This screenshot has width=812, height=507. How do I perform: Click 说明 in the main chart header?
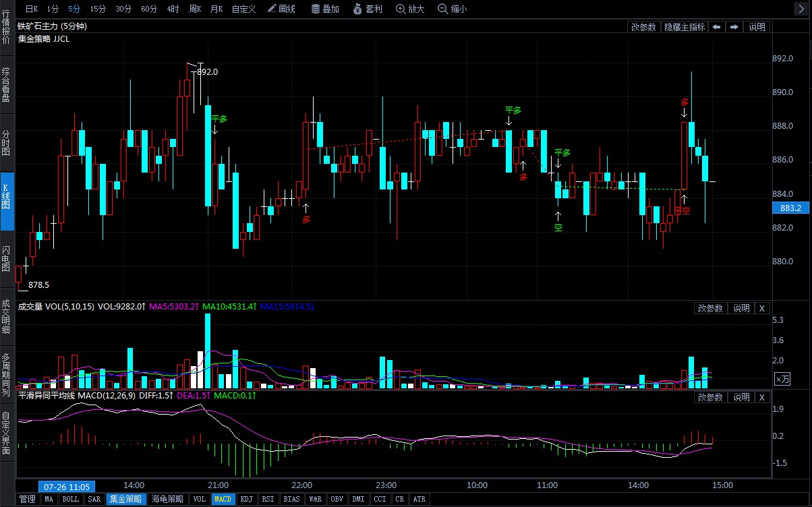click(757, 27)
